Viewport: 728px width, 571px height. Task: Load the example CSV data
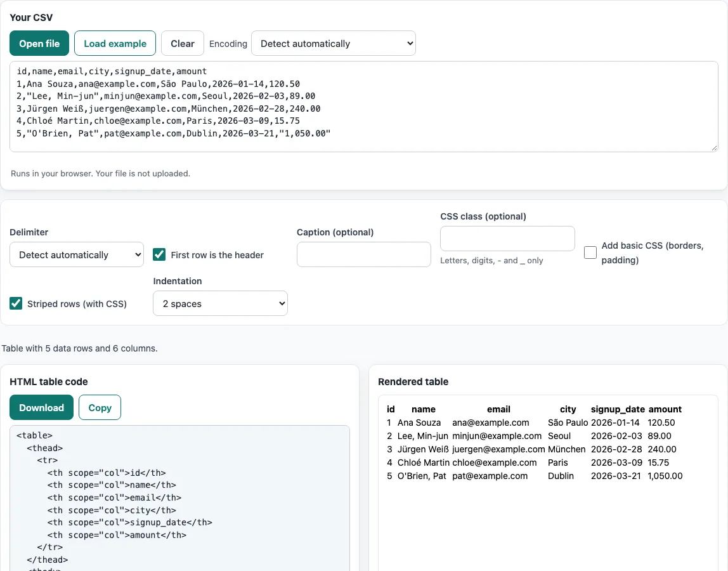(x=115, y=43)
